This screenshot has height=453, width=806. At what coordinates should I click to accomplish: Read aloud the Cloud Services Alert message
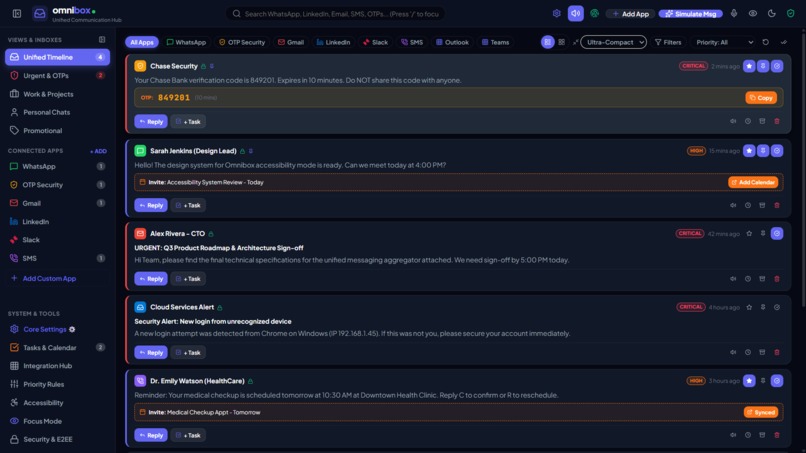[733, 352]
